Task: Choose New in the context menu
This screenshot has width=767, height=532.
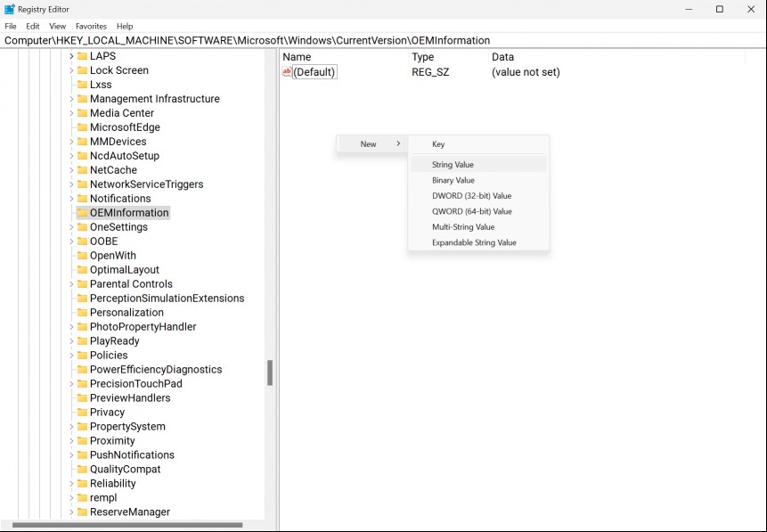Action: click(371, 143)
